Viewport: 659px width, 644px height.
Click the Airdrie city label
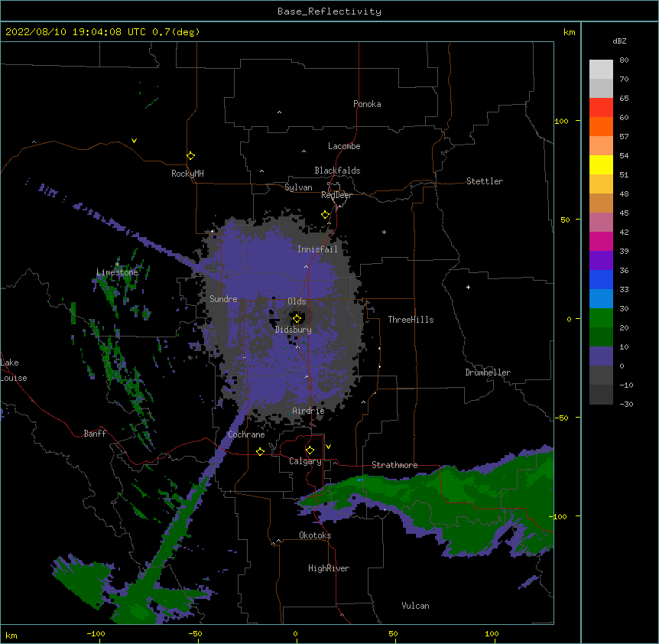[308, 411]
